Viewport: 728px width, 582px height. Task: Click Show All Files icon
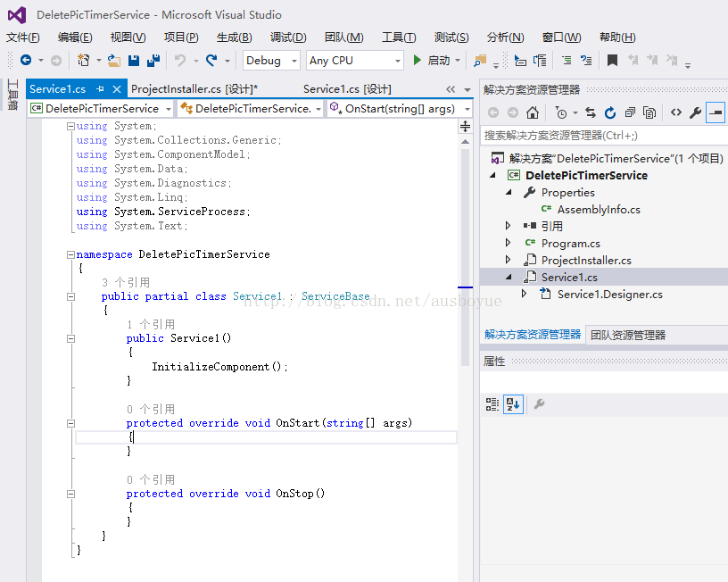pos(649,112)
